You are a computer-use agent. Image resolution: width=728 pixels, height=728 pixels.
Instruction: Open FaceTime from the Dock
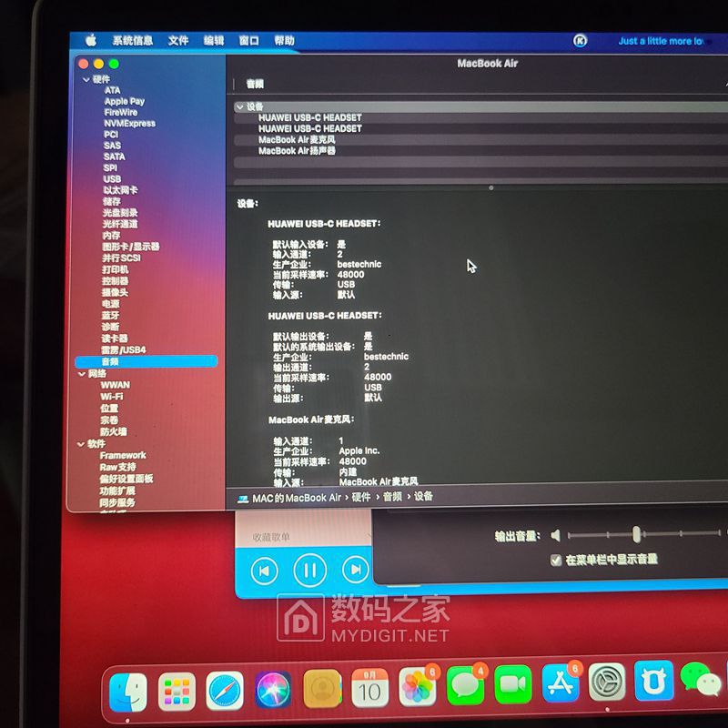click(512, 684)
